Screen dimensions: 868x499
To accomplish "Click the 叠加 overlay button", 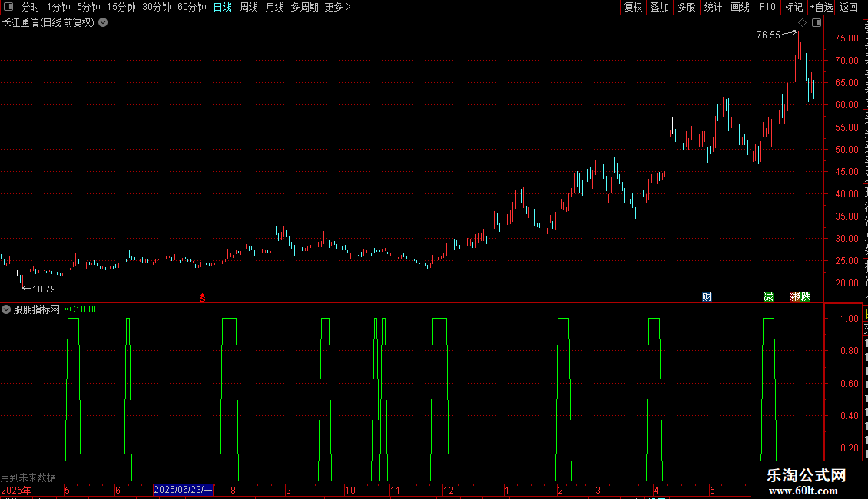I will click(659, 7).
